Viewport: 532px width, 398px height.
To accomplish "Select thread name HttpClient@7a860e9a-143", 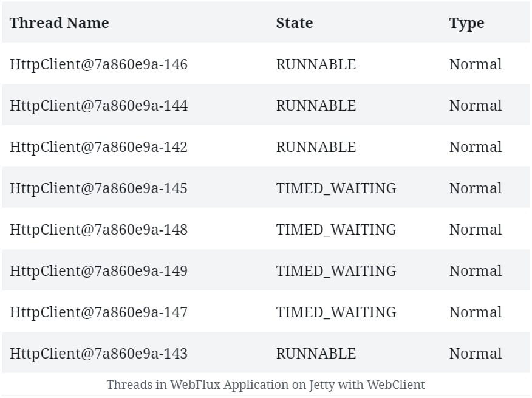I will pyautogui.click(x=98, y=354).
